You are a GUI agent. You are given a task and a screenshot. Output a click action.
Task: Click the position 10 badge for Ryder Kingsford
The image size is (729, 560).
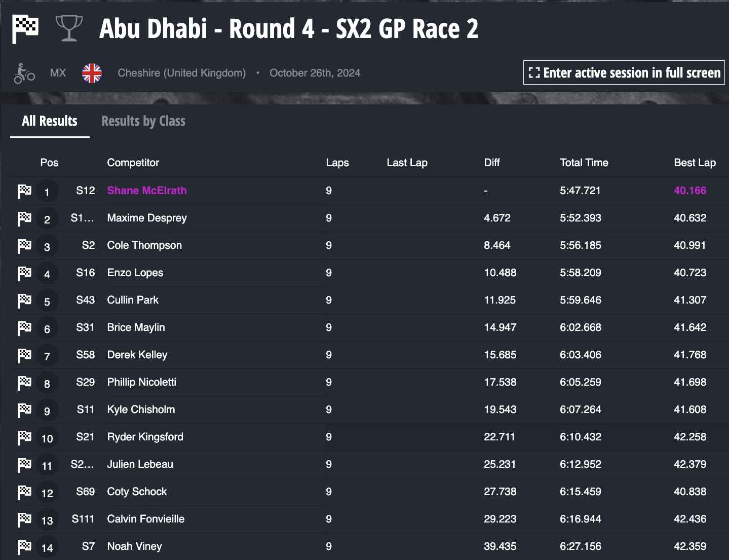[47, 438]
